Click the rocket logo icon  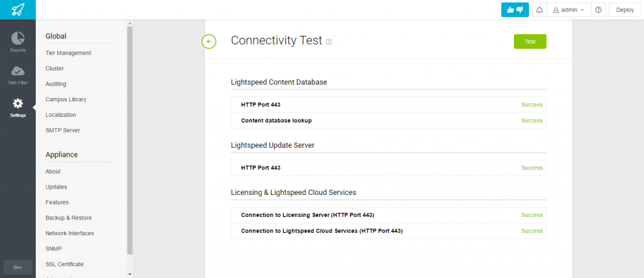[18, 10]
